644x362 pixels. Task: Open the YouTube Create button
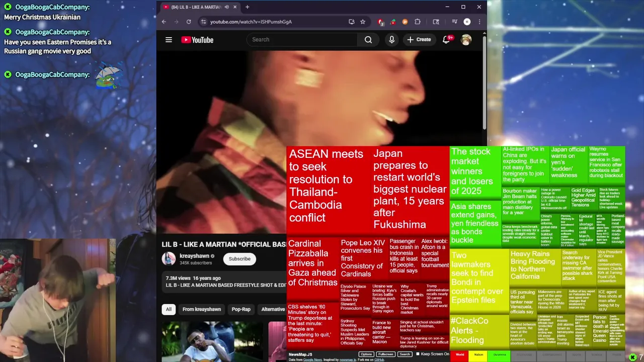click(x=419, y=40)
